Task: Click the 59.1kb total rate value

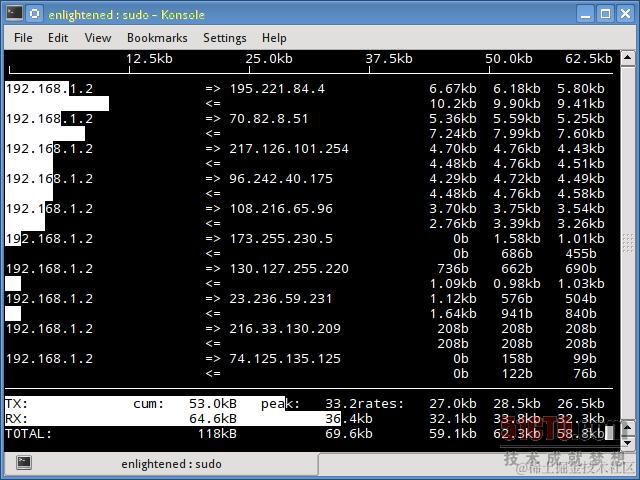Action: pyautogui.click(x=453, y=433)
